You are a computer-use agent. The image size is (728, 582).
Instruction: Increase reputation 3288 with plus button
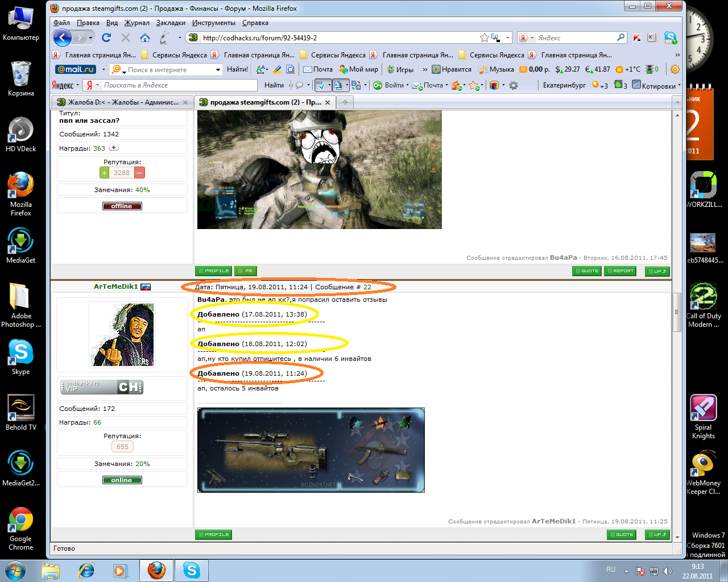[x=105, y=173]
